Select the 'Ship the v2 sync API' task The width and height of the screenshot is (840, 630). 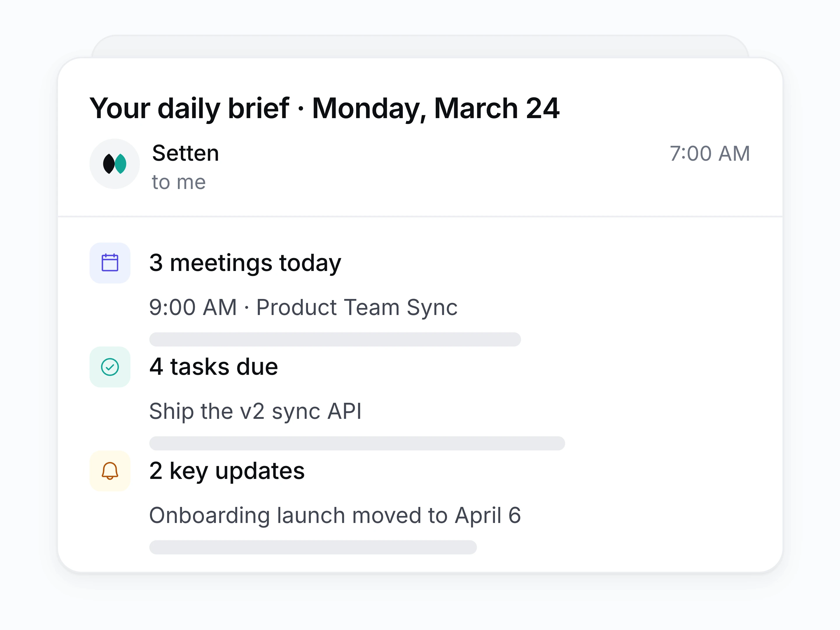pyautogui.click(x=256, y=411)
